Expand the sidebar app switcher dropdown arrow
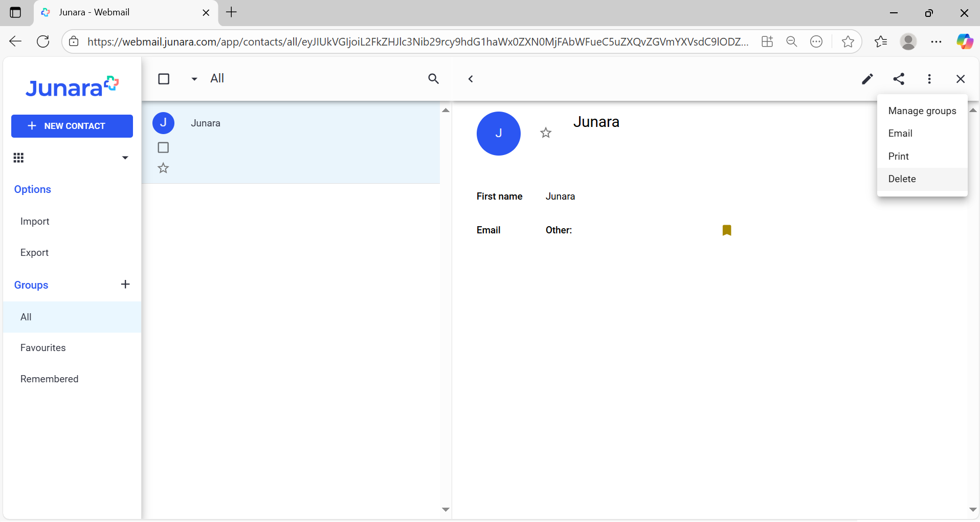 click(x=125, y=158)
